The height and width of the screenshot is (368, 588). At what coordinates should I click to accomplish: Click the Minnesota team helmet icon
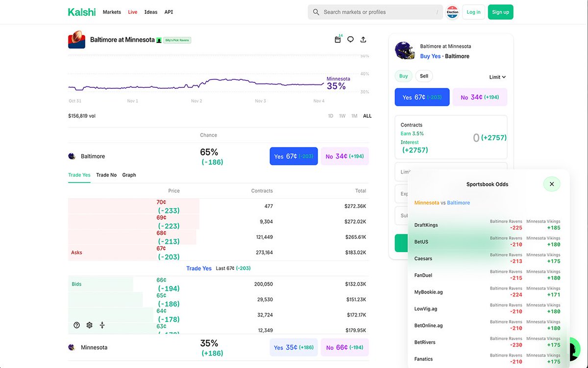tap(72, 347)
